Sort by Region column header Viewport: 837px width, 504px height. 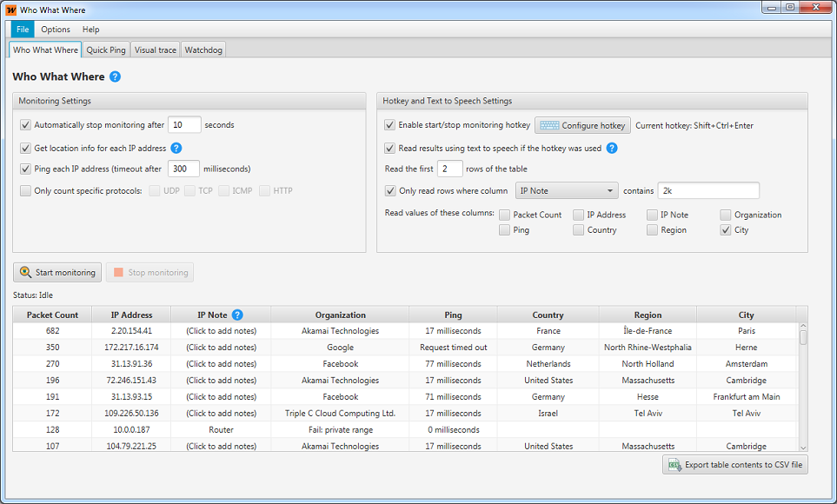648,315
